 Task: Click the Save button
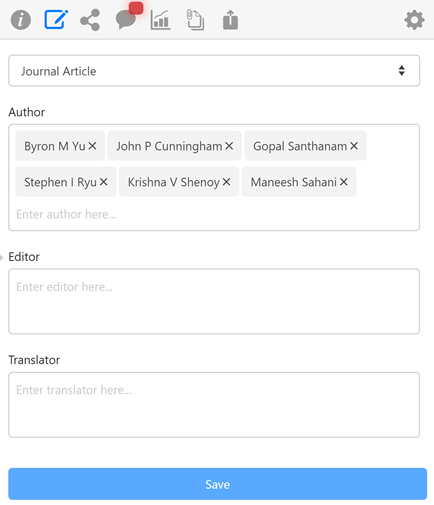pos(217,484)
